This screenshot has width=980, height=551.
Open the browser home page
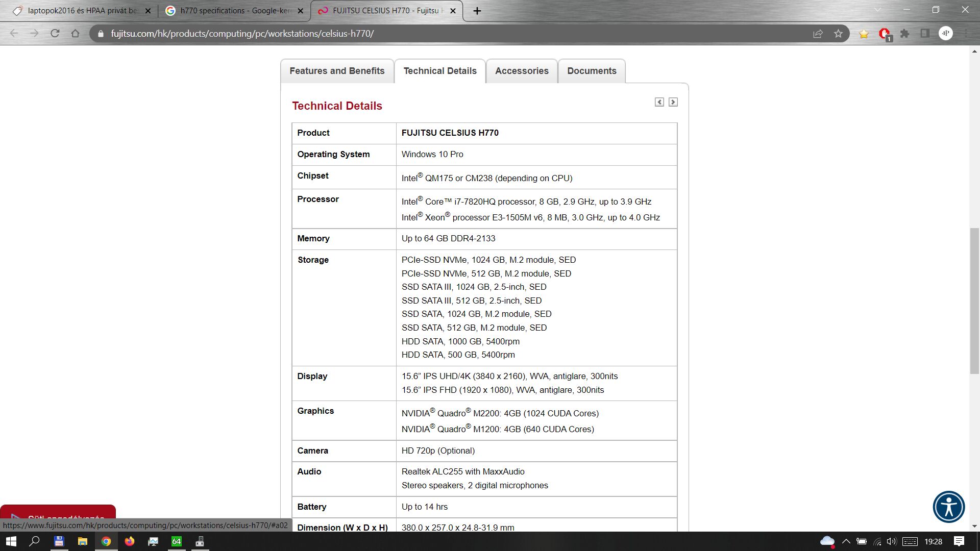75,34
